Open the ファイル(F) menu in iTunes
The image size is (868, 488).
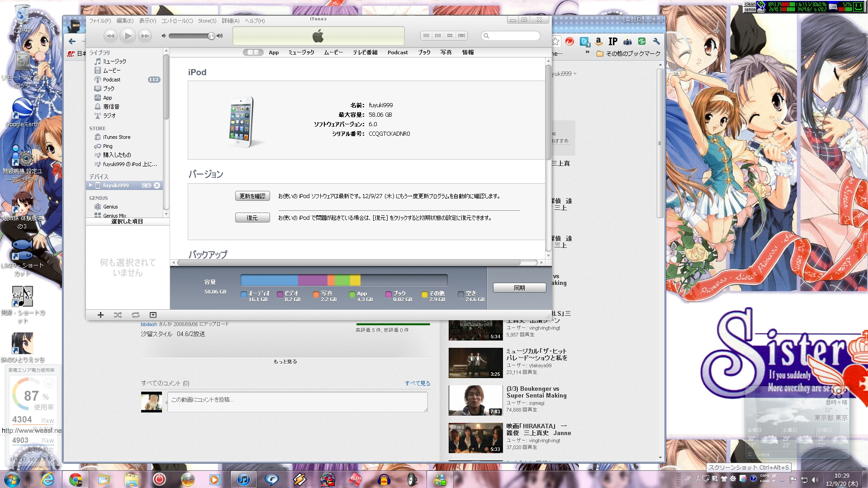click(x=100, y=21)
